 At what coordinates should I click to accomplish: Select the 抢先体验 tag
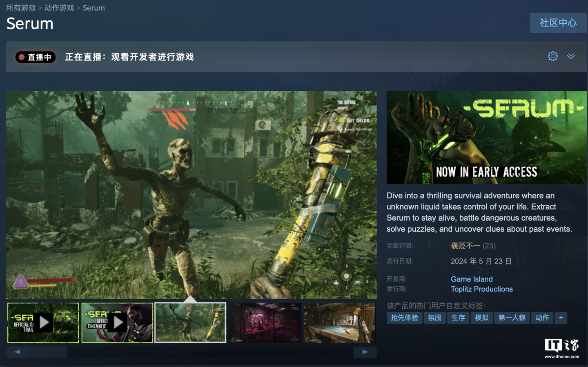[405, 318]
